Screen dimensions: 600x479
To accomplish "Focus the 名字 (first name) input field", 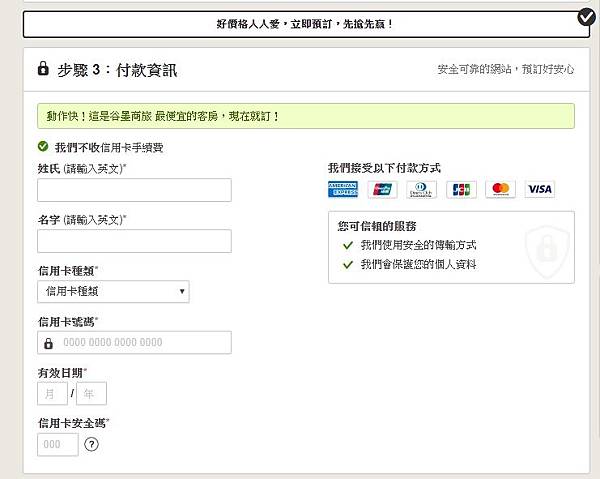I will 134,241.
